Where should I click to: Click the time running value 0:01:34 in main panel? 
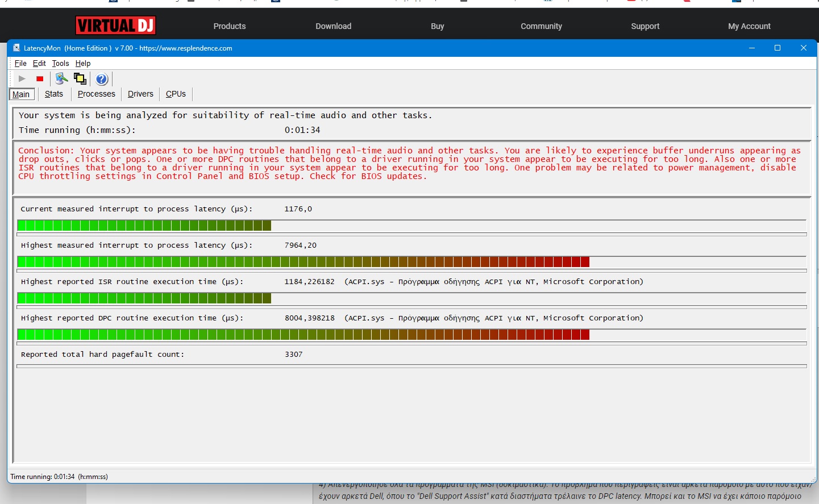(302, 130)
